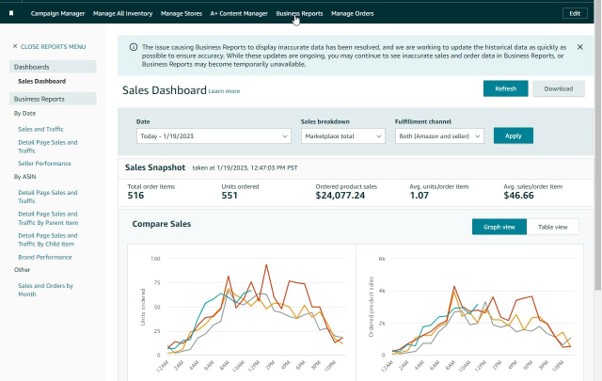The height and width of the screenshot is (381, 602).
Task: Go to Manage Stores
Action: point(181,13)
